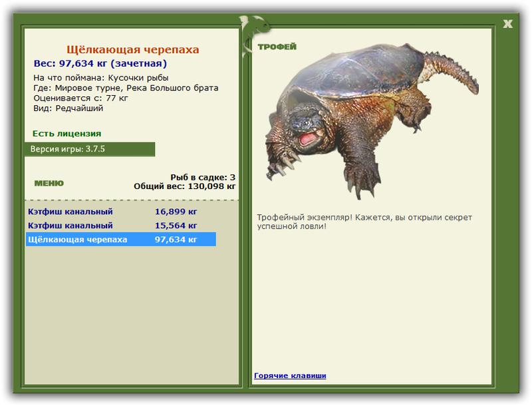Click the weight line Вес: 97,634 кг
Image resolution: width=532 pixels, height=406 pixels.
coord(100,63)
